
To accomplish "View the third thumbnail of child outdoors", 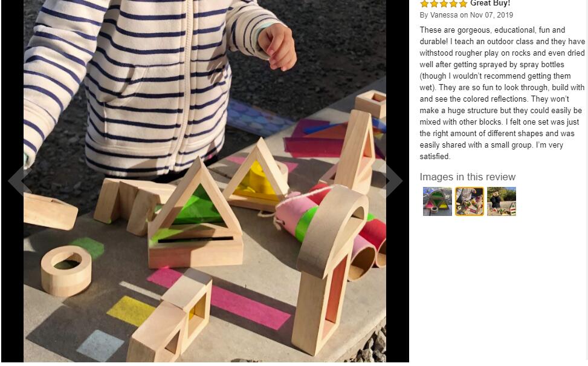I will (502, 201).
